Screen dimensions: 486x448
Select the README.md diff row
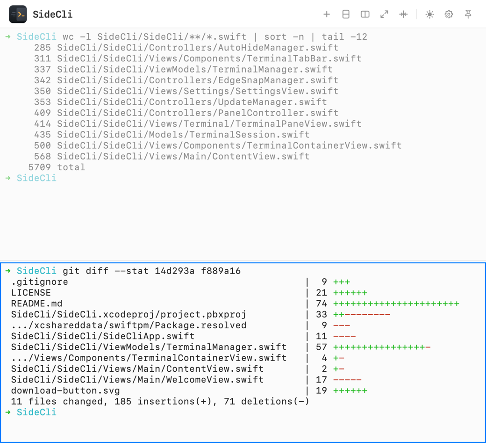point(235,304)
